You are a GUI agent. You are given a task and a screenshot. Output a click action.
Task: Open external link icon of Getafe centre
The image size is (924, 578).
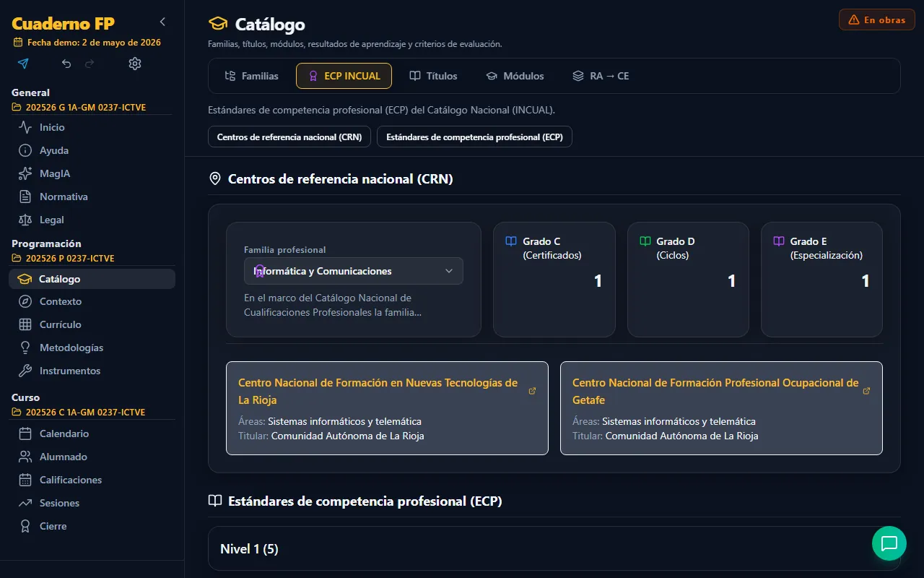867,391
